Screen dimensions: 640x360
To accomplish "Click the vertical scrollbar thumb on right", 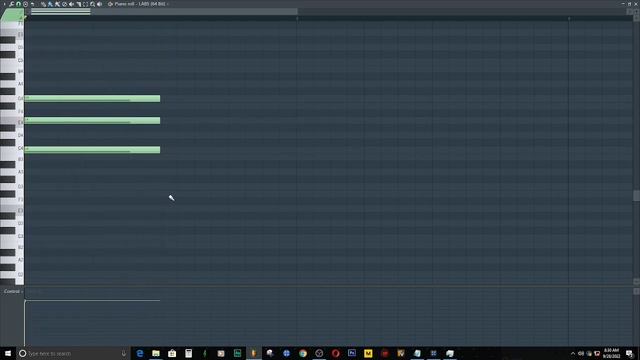I will coord(636,196).
